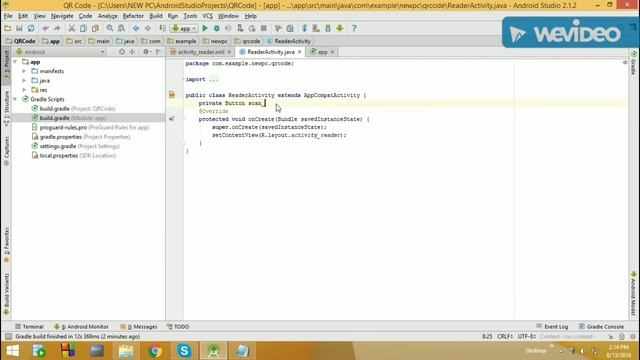Toggle the Structure side panel tab
The width and height of the screenshot is (640, 360).
pyautogui.click(x=6, y=108)
